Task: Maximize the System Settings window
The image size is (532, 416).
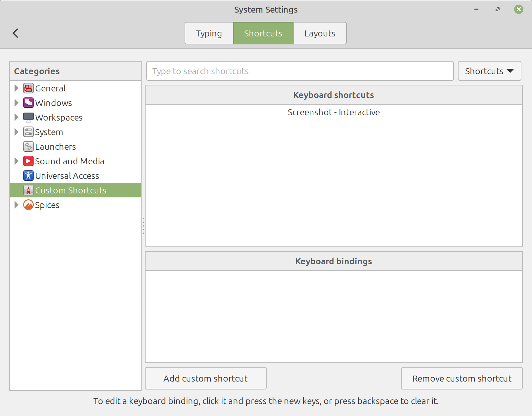Action: coord(498,10)
